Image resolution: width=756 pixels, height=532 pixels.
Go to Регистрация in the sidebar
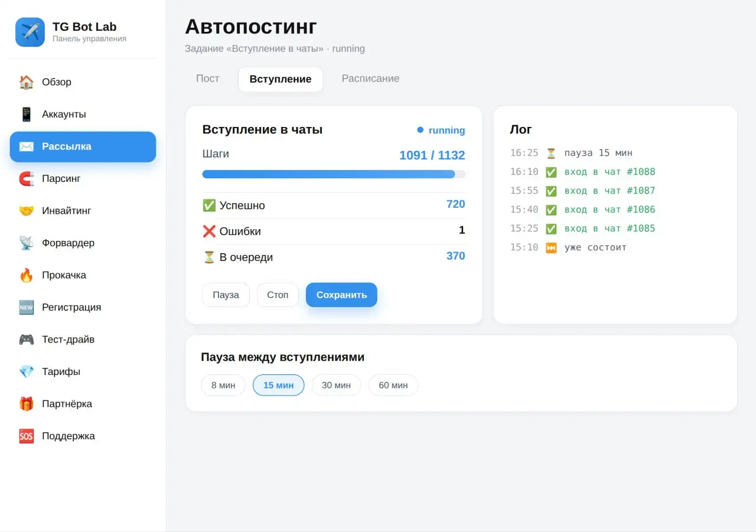83,307
